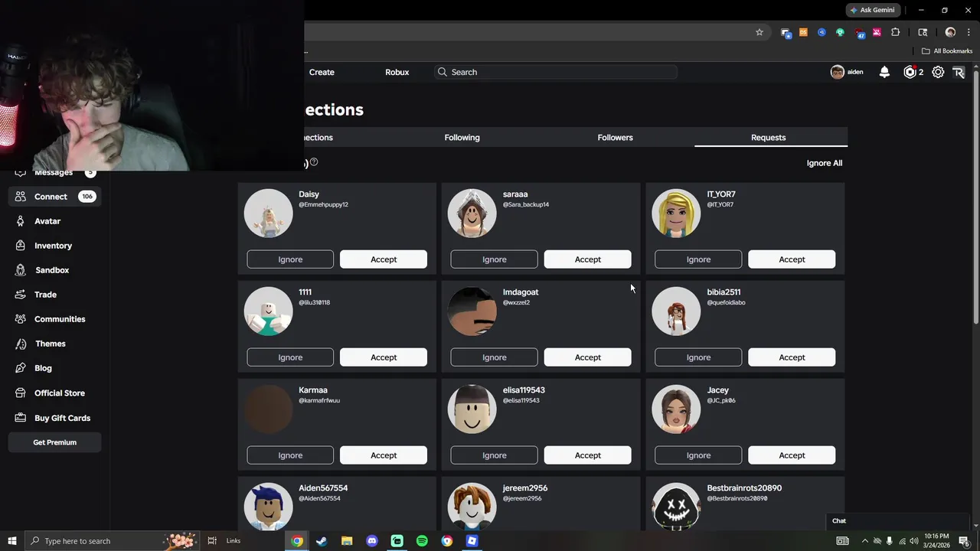Ignore elisa119543's connection request

494,455
